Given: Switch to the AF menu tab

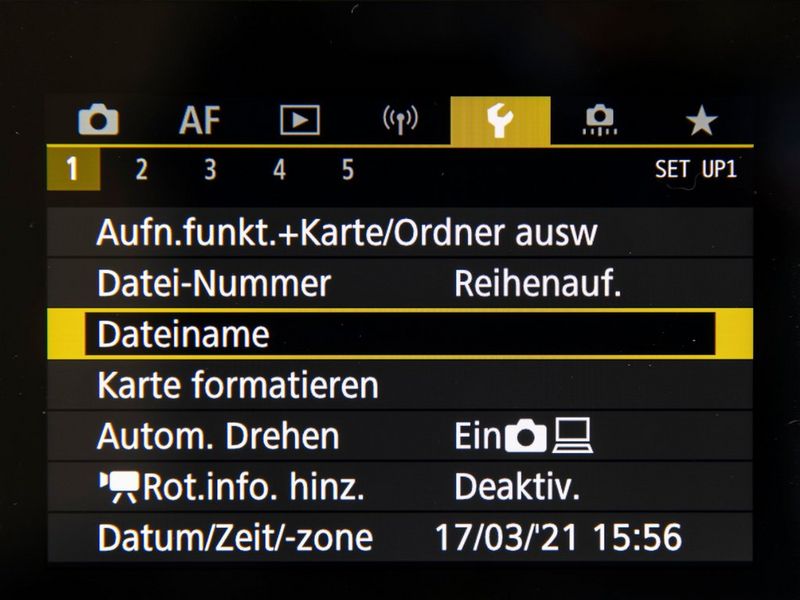Looking at the screenshot, I should tap(199, 120).
